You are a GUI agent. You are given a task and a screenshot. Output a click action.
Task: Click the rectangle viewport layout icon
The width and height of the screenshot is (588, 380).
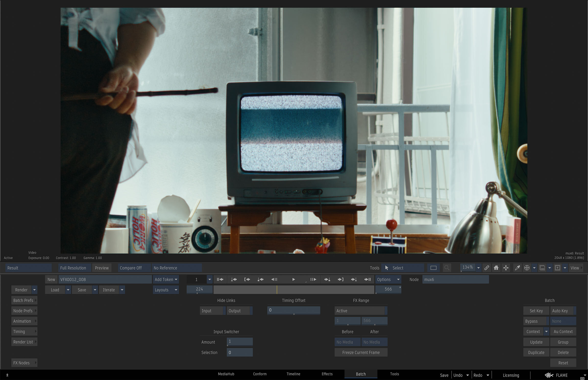(x=433, y=268)
